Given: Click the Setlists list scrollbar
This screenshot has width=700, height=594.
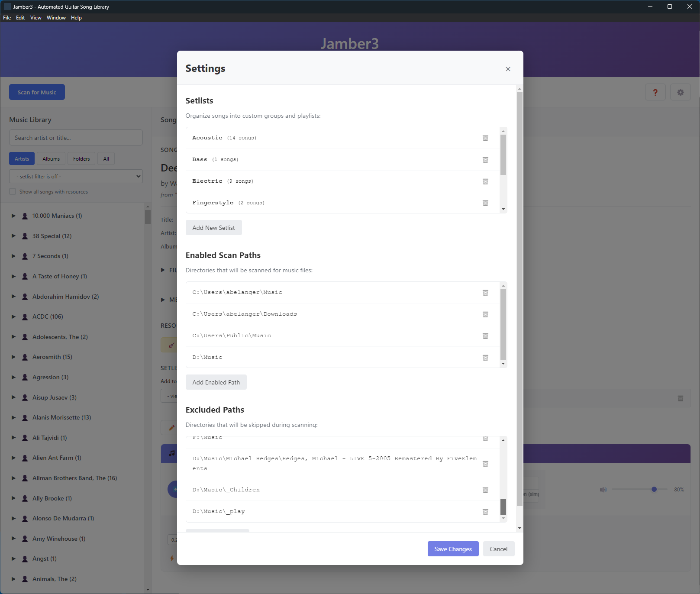Looking at the screenshot, I should pos(503,155).
